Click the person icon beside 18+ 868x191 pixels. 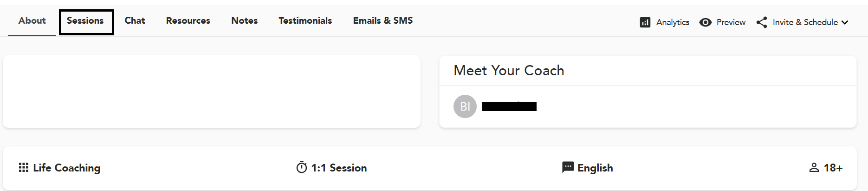[x=814, y=168]
